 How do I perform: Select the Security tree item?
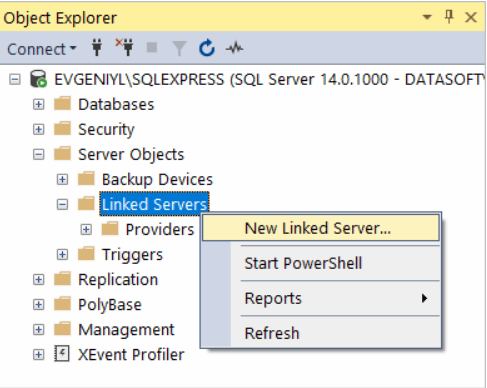click(x=106, y=130)
